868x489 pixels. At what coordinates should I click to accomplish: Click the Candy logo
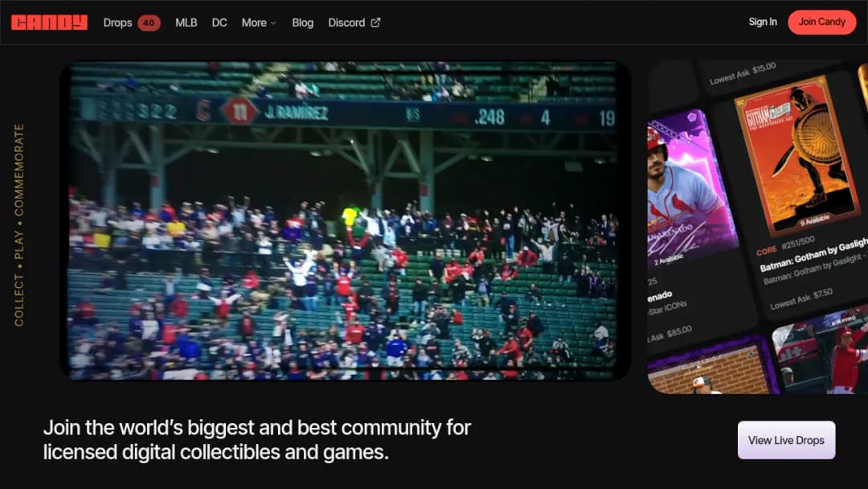[x=49, y=23]
